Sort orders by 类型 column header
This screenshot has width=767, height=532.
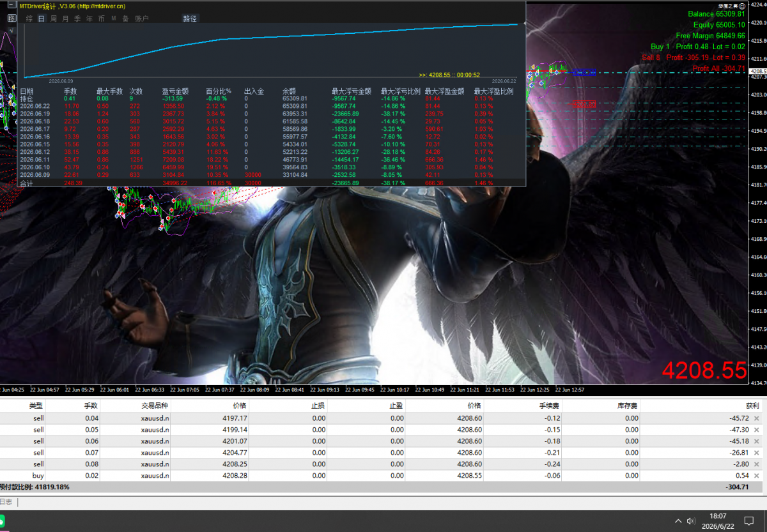[x=36, y=406]
